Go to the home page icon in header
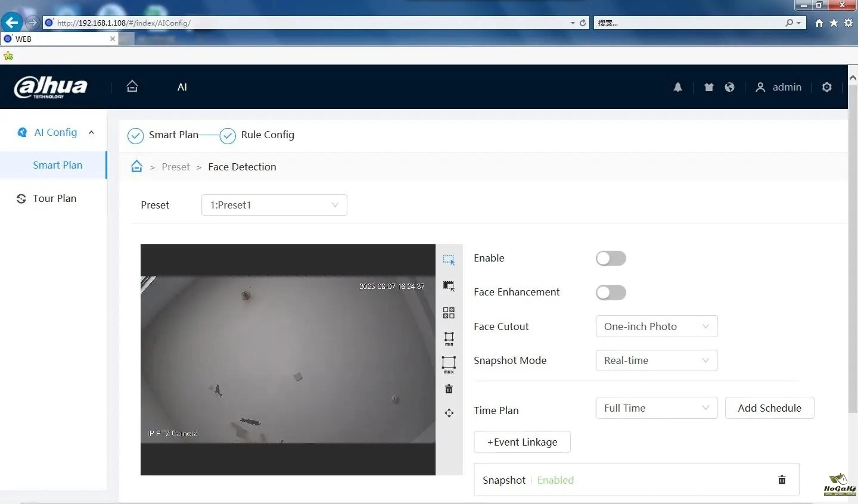The width and height of the screenshot is (858, 504). [132, 86]
